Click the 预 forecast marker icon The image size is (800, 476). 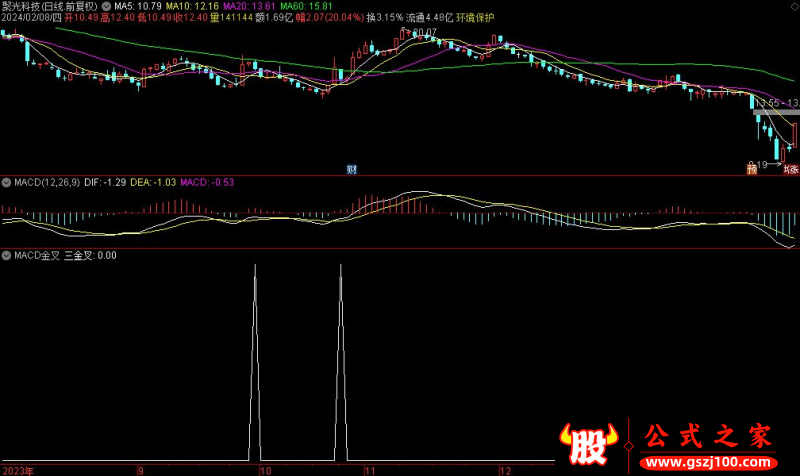(x=752, y=168)
